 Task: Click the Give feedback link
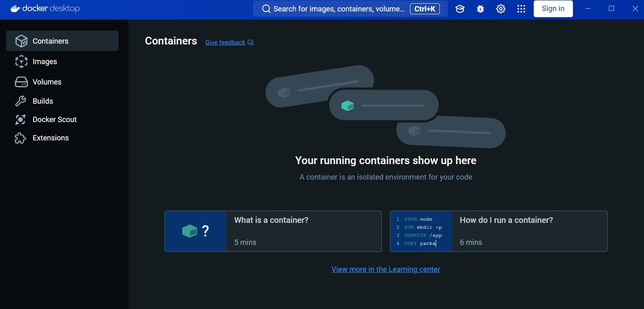[225, 42]
